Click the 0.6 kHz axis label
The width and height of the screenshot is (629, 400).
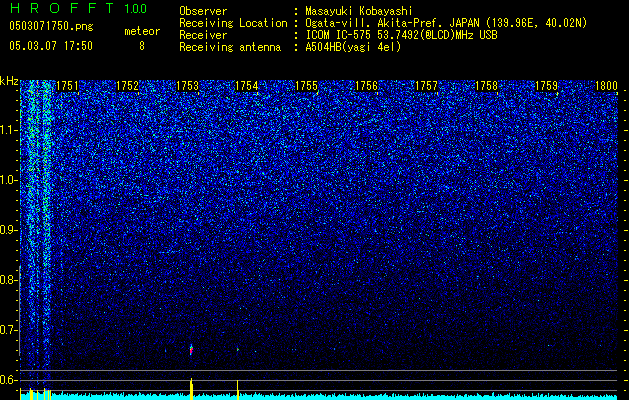pyautogui.click(x=9, y=380)
